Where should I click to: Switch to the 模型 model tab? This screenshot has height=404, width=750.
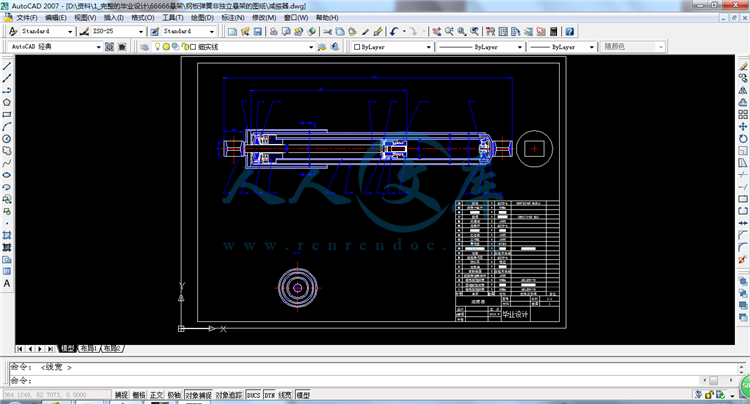point(67,349)
